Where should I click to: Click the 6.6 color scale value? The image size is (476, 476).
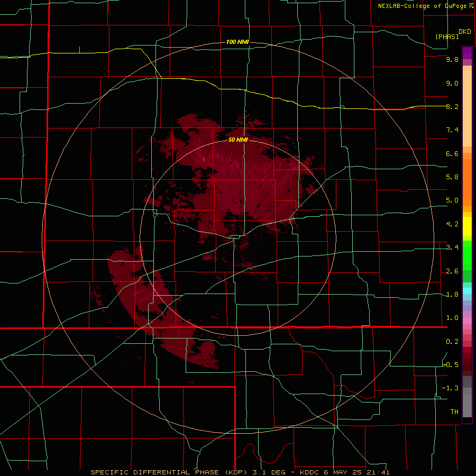pos(452,153)
